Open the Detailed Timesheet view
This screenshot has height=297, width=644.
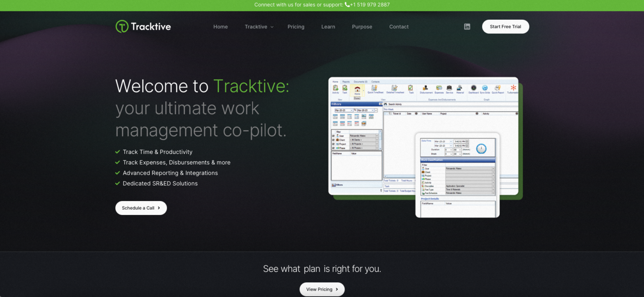coord(395,88)
